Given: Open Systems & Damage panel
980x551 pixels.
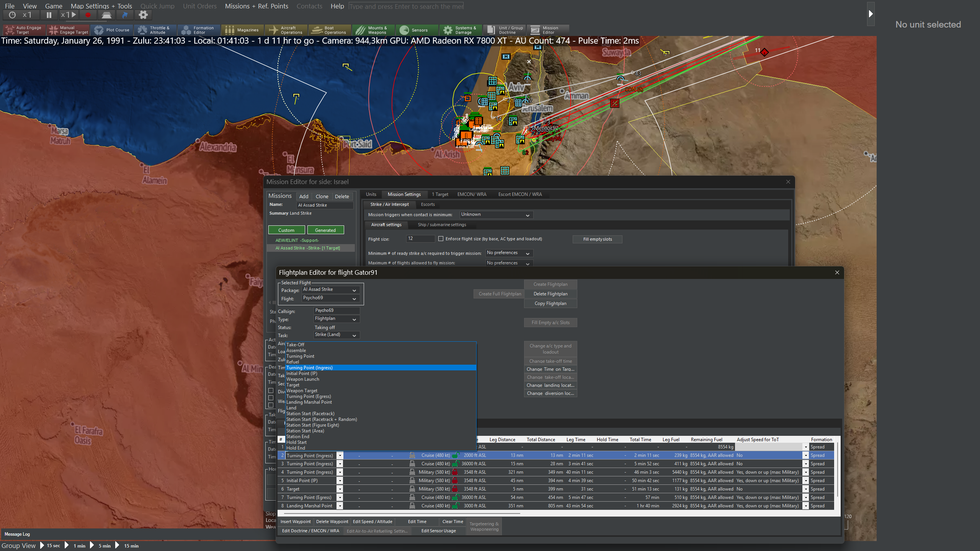Looking at the screenshot, I should pos(461,30).
